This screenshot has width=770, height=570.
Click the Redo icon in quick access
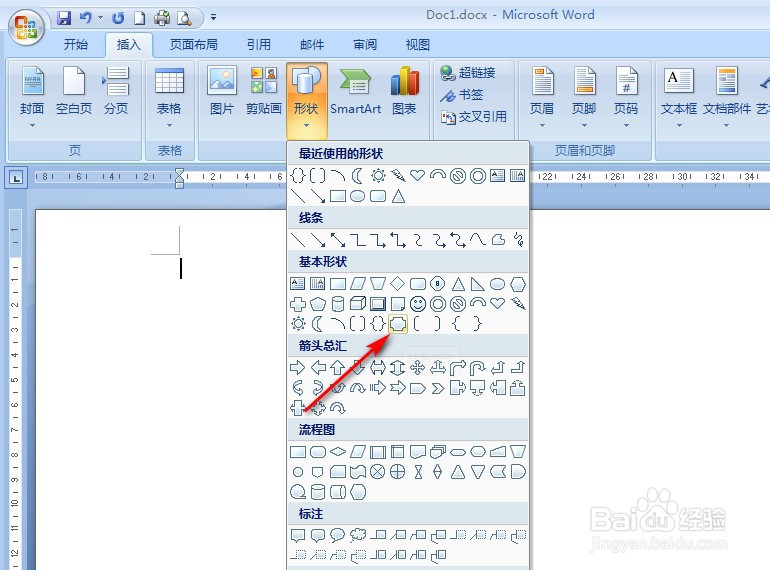[x=118, y=18]
